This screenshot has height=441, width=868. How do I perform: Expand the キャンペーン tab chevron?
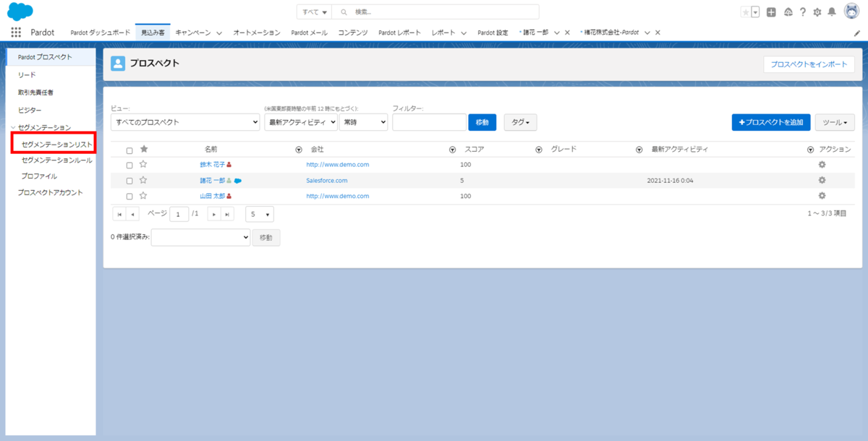pyautogui.click(x=219, y=33)
